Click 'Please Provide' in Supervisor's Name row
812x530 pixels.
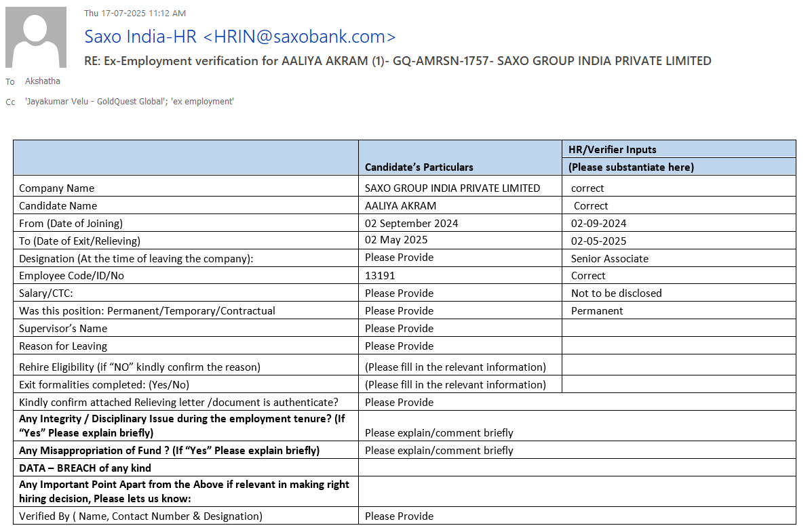pyautogui.click(x=399, y=329)
